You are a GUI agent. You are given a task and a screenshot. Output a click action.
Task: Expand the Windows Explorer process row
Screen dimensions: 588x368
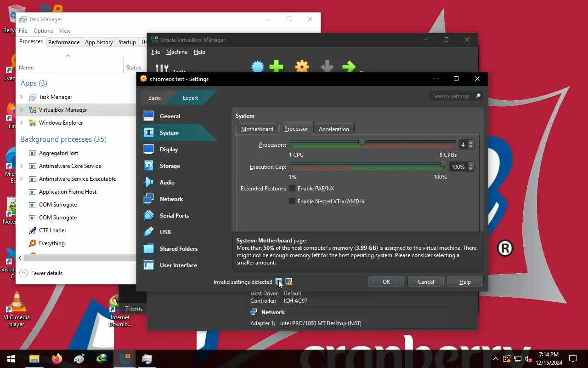point(21,122)
